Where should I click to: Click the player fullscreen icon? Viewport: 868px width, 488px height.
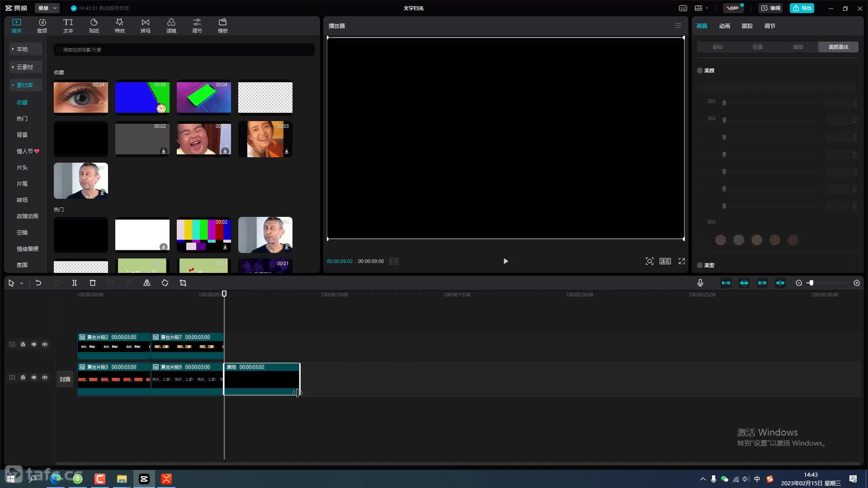[682, 261]
